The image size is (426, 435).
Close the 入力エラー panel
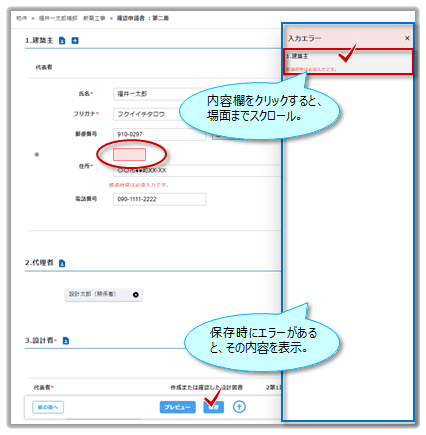[x=407, y=38]
